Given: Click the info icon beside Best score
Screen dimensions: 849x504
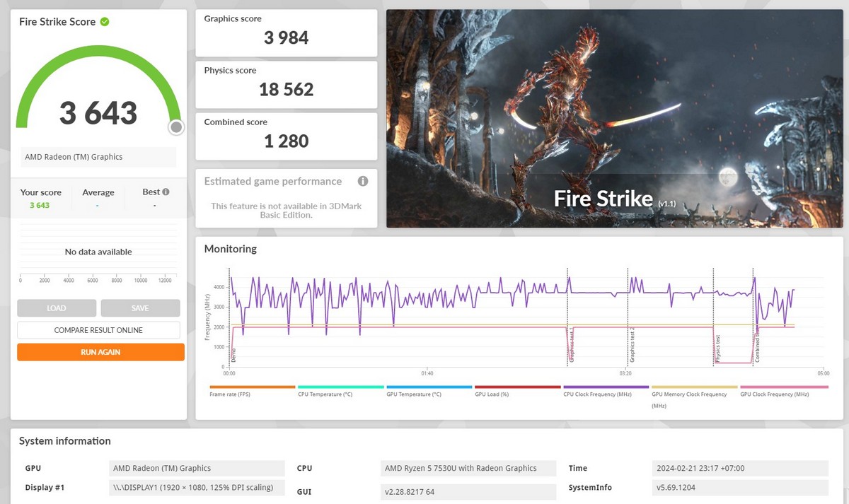Looking at the screenshot, I should (166, 192).
